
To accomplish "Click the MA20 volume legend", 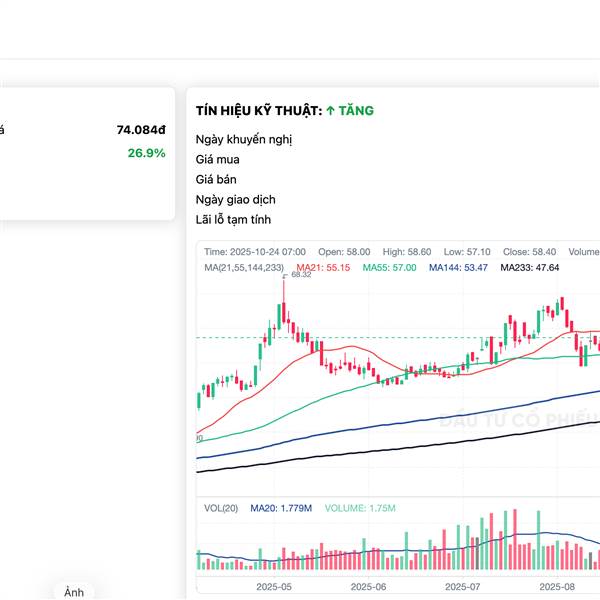I will coord(281,509).
